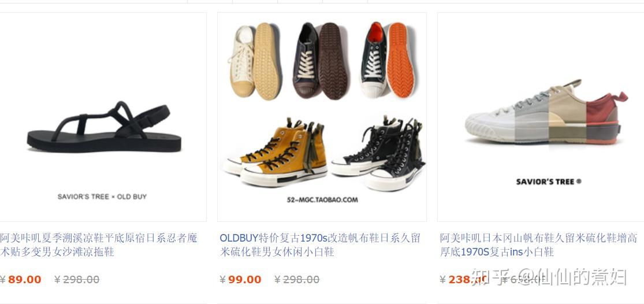Select the ¥99.00 price of OLDBUY shoes
Screen dimensions: 644x304
pos(241,280)
